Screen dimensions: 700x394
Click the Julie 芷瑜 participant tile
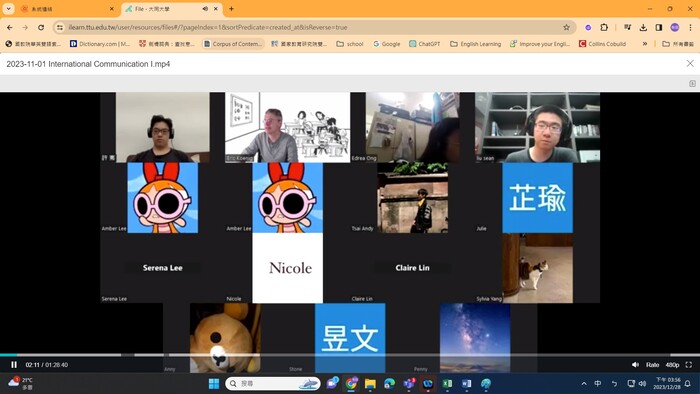(x=538, y=198)
